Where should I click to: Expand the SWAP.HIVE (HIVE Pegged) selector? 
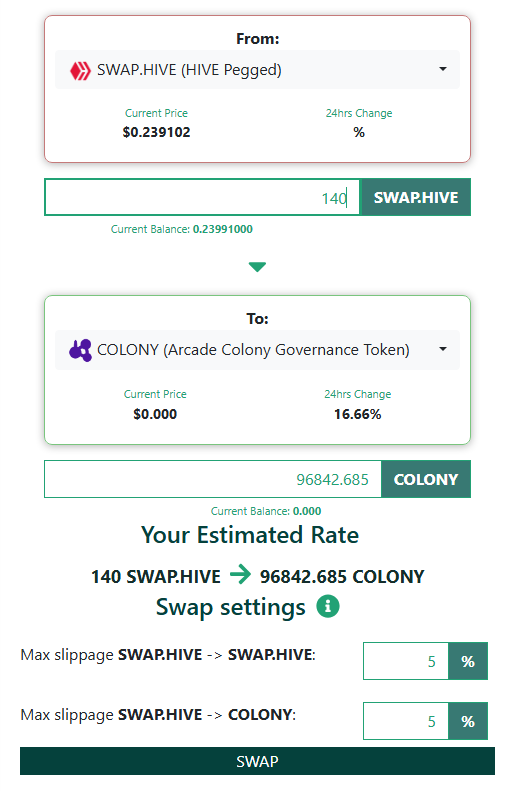click(257, 70)
